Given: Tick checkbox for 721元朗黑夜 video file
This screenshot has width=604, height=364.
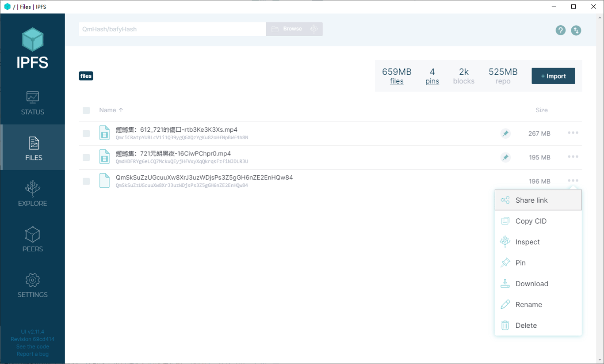Looking at the screenshot, I should pos(86,157).
